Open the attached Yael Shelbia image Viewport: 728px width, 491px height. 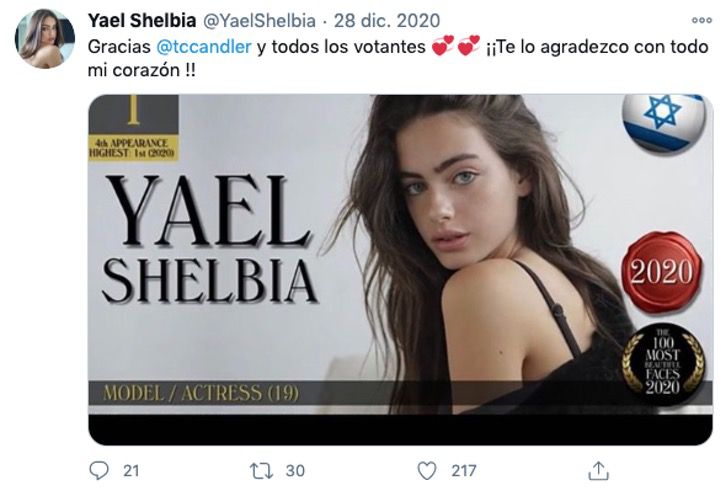point(400,270)
